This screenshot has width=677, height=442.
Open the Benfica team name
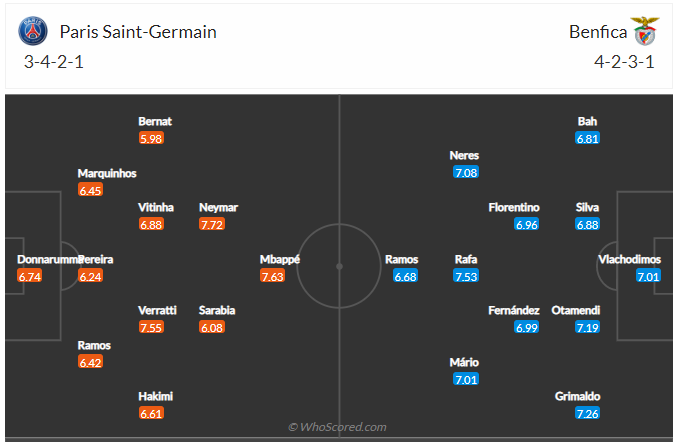[x=597, y=31]
